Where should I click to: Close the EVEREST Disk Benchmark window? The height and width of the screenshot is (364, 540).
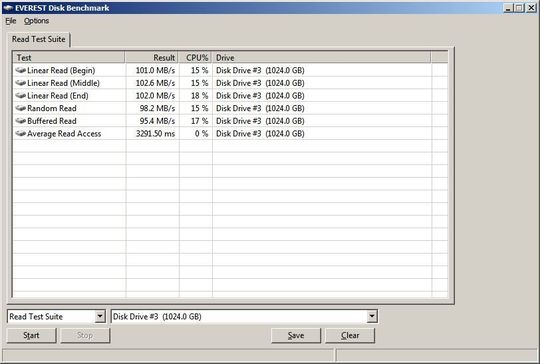[531, 8]
